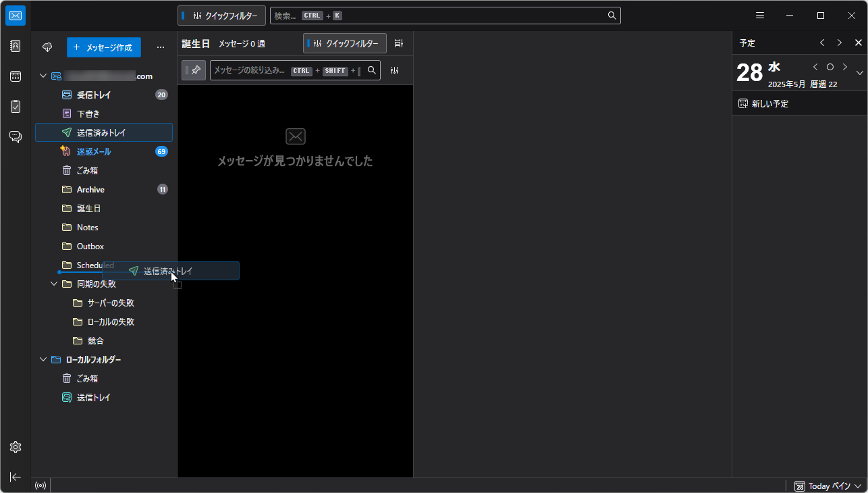Open folder pane options via ... menu
This screenshot has width=868, height=493.
click(x=161, y=47)
